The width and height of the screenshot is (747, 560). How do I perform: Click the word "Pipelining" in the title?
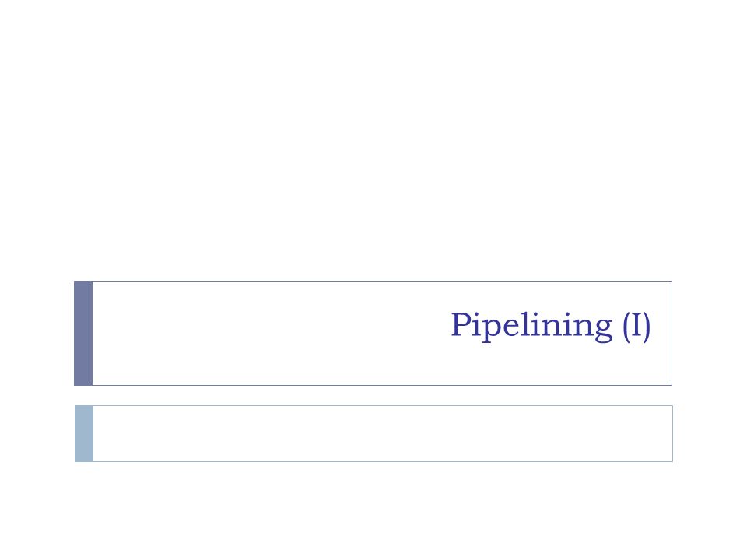[531, 327]
